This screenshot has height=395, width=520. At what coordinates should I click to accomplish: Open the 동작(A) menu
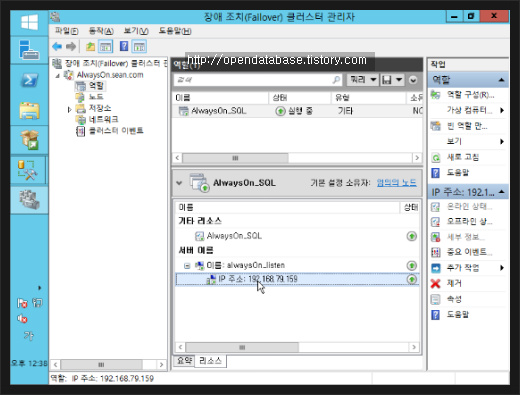(101, 31)
